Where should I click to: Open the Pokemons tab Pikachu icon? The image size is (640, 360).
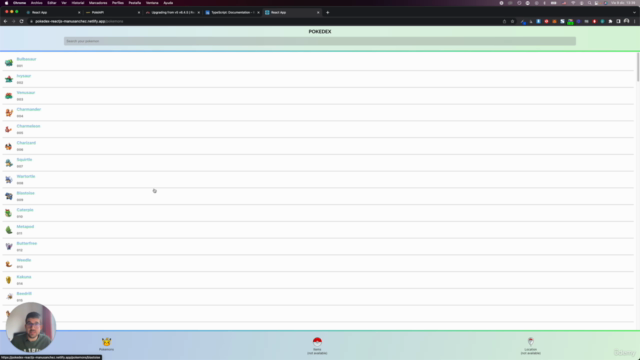(107, 342)
